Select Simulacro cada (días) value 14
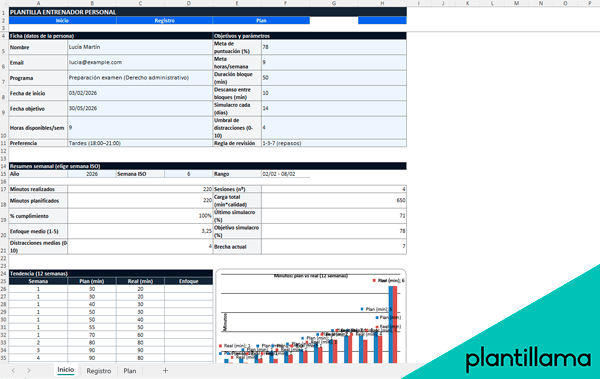Viewport: 600px width, 379px height. 334,108
